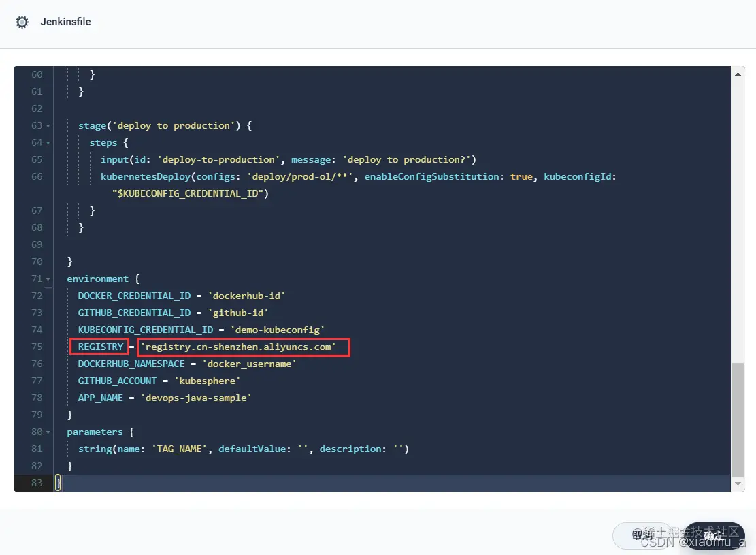The width and height of the screenshot is (756, 555).
Task: Click the steps keyword on line 64
Action: 103,143
